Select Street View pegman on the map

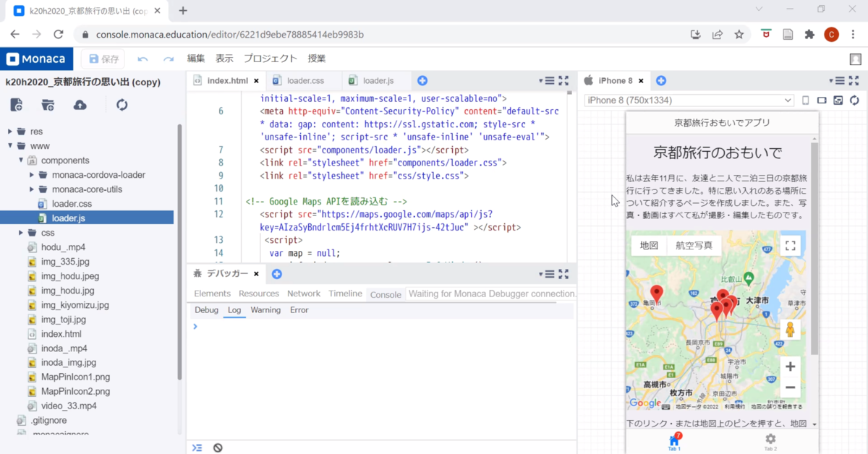(791, 330)
